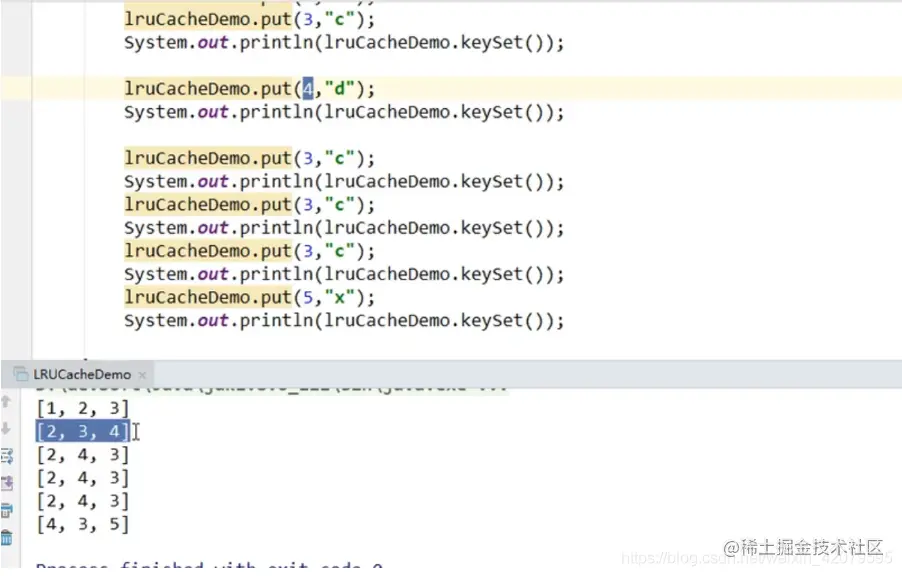
Task: Click the line lruCacheDemo.put(5,"x");
Action: click(249, 297)
